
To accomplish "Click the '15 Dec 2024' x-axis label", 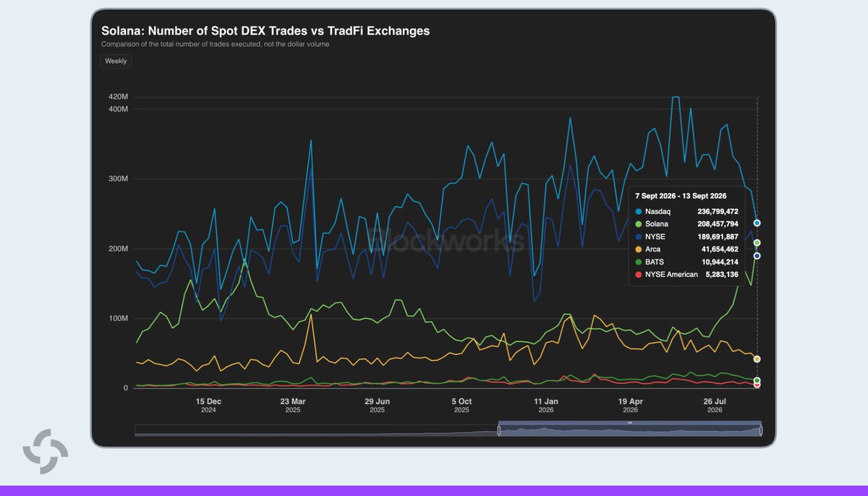I will point(208,405).
